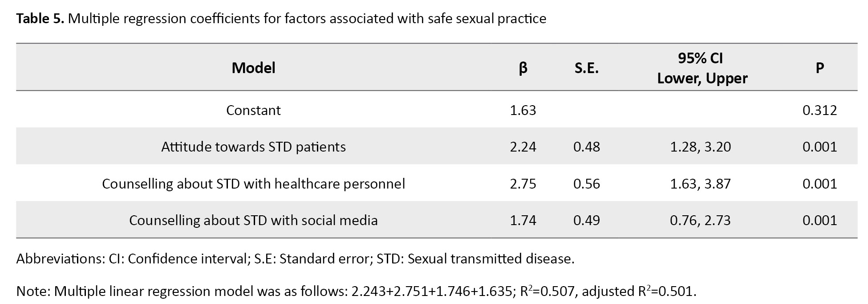The height and width of the screenshot is (304, 868).
Task: Click Counselling about STD with healthcare personnel
Action: (253, 184)
